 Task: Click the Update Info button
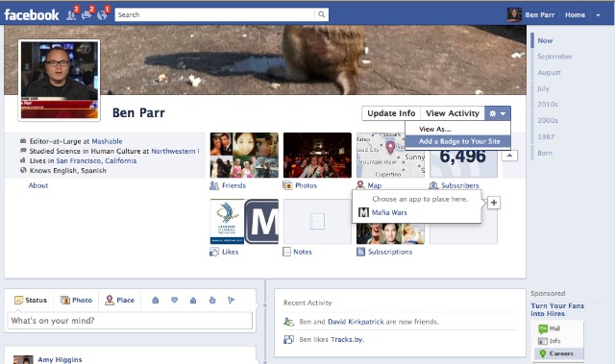(x=391, y=113)
